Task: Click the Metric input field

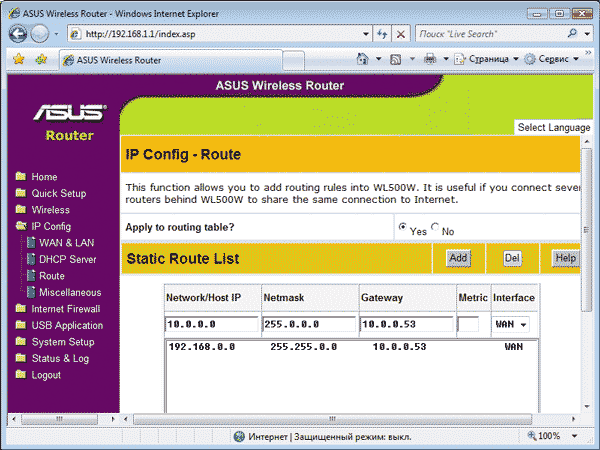Action: click(x=468, y=324)
